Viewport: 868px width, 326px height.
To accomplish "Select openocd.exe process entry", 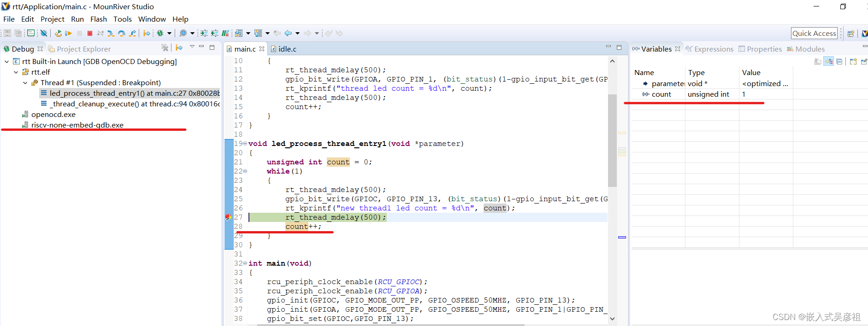I will point(48,114).
